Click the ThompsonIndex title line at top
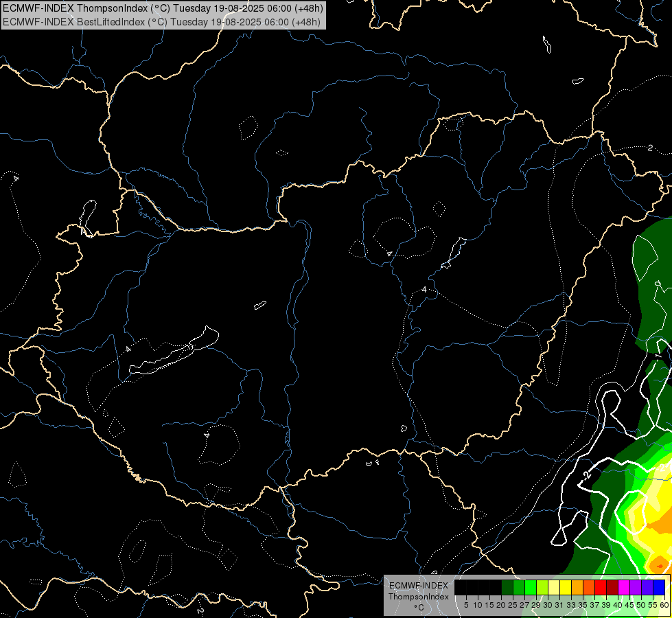The height and width of the screenshot is (618, 672). [x=163, y=8]
